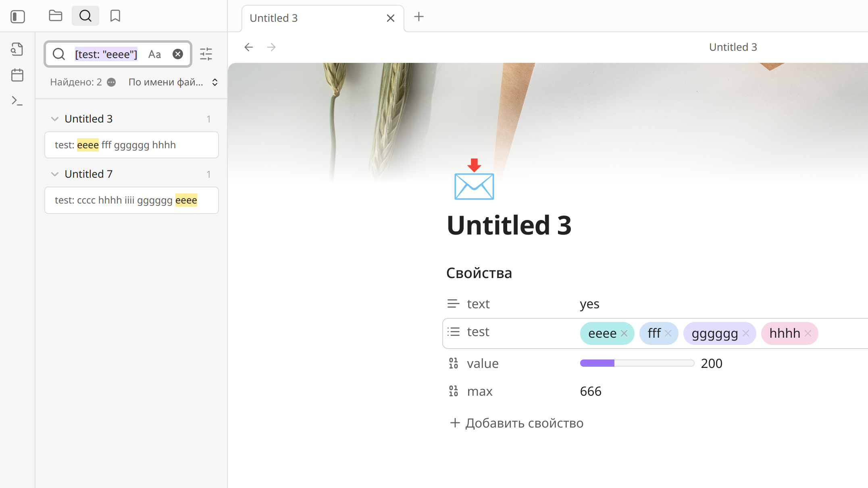Click Добавить свойство button
This screenshot has width=868, height=488.
pos(516,423)
